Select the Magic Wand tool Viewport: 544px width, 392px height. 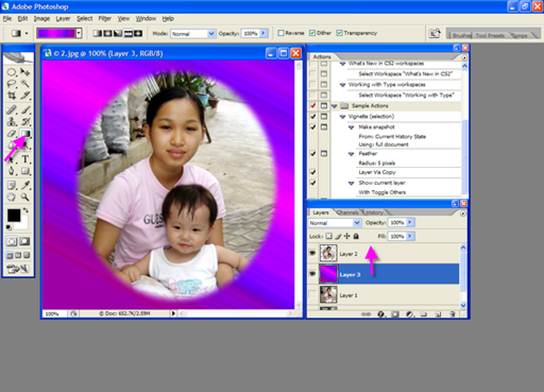tap(25, 84)
